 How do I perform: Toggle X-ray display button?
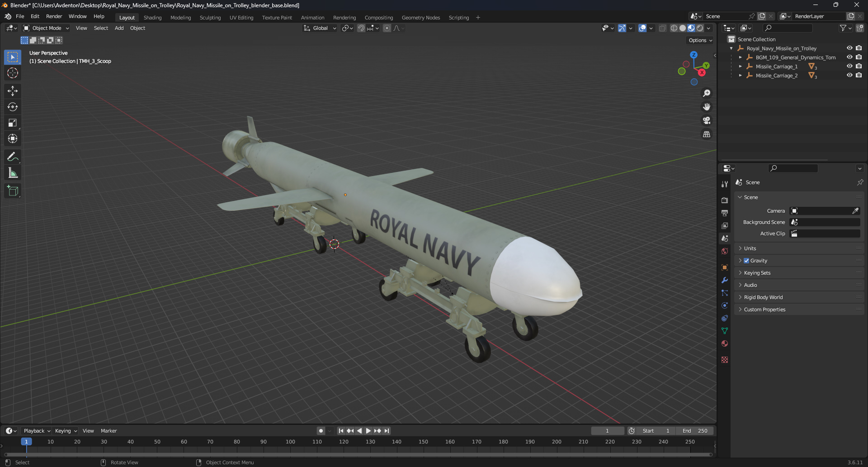(x=662, y=28)
